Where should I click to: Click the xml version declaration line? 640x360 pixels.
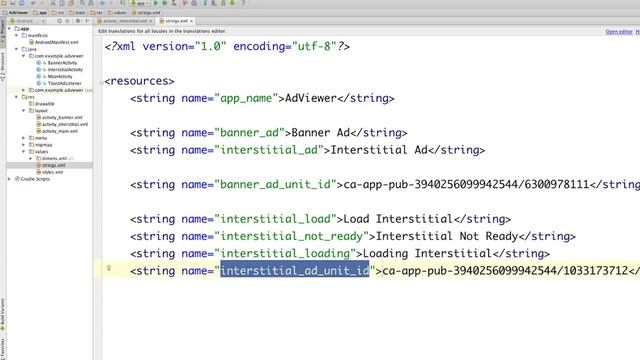227,47
